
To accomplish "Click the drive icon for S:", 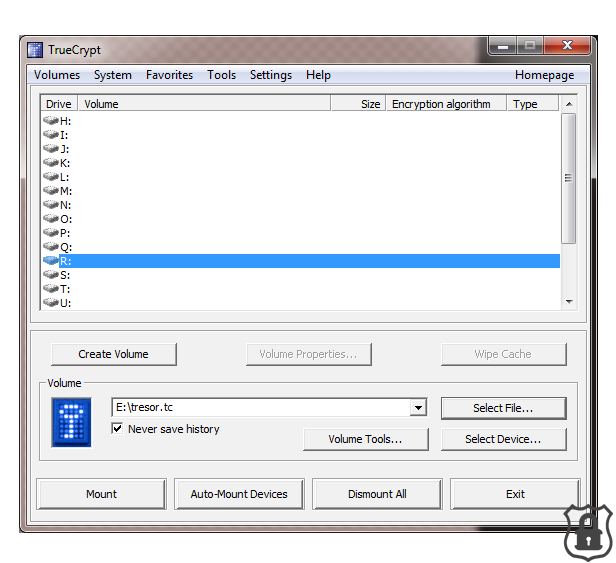I will click(x=51, y=275).
